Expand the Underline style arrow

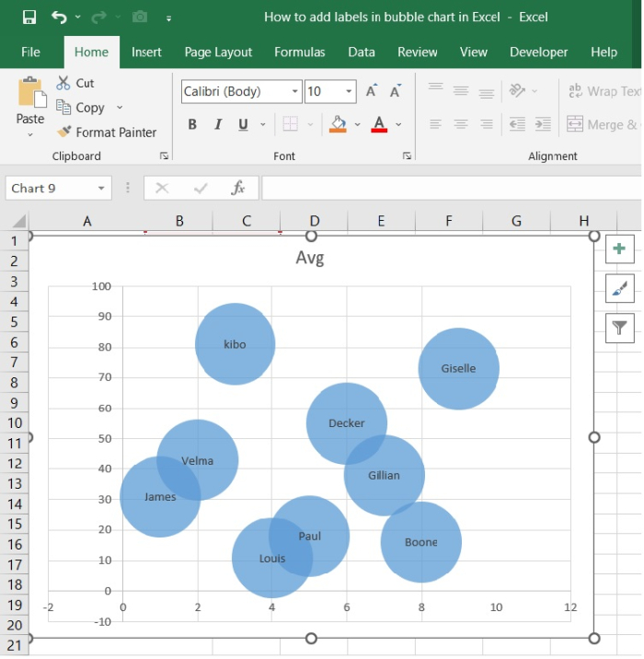pyautogui.click(x=263, y=125)
